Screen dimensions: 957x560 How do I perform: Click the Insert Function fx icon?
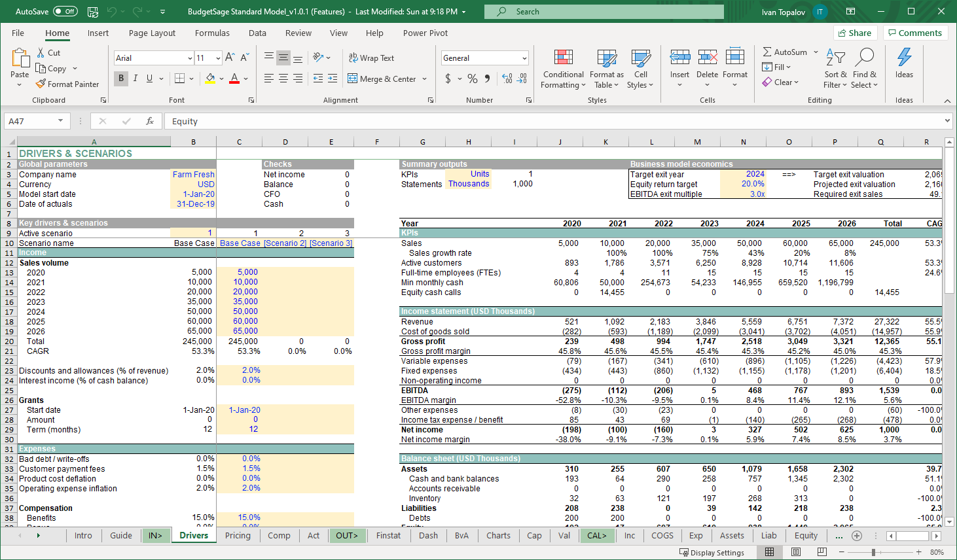[x=150, y=121]
